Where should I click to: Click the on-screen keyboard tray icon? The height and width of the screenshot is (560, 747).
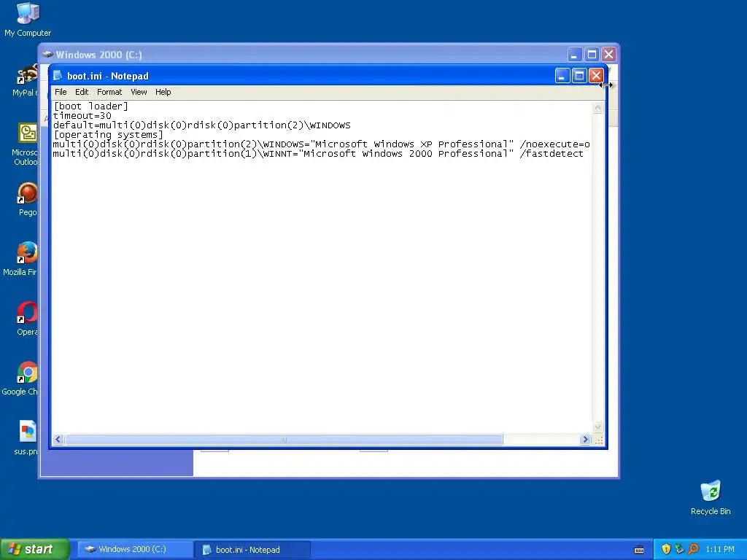pos(639,550)
